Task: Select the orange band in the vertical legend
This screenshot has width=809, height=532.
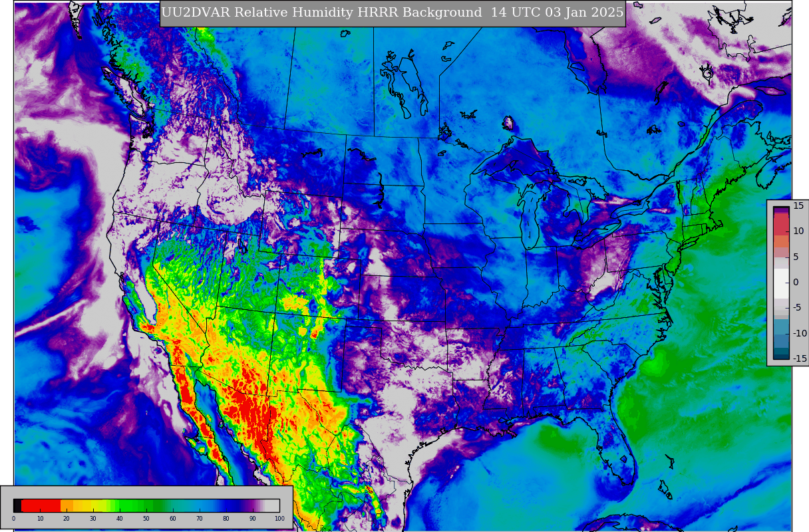Action: click(781, 241)
